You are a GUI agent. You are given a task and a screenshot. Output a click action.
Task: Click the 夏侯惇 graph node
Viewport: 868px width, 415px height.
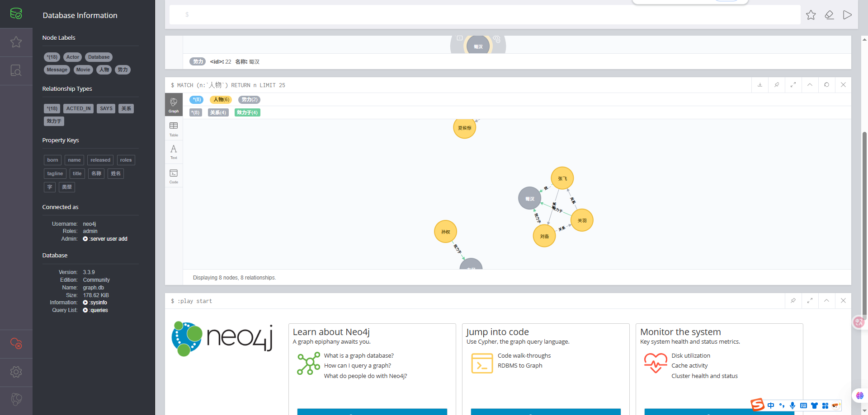point(465,127)
